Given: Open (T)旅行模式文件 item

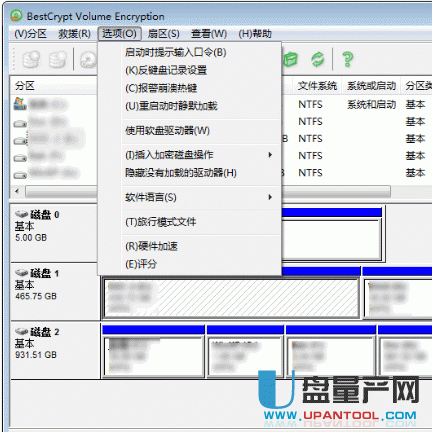Looking at the screenshot, I should [190, 222].
